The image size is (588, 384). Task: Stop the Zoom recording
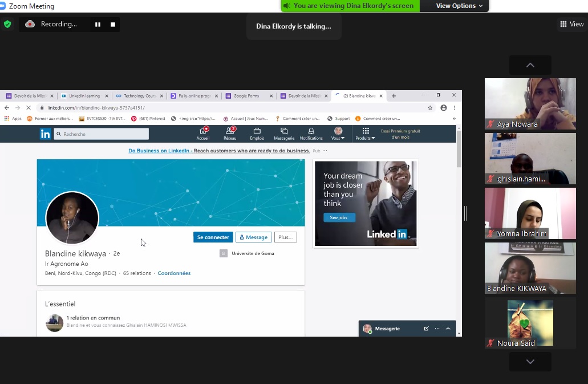tap(113, 25)
